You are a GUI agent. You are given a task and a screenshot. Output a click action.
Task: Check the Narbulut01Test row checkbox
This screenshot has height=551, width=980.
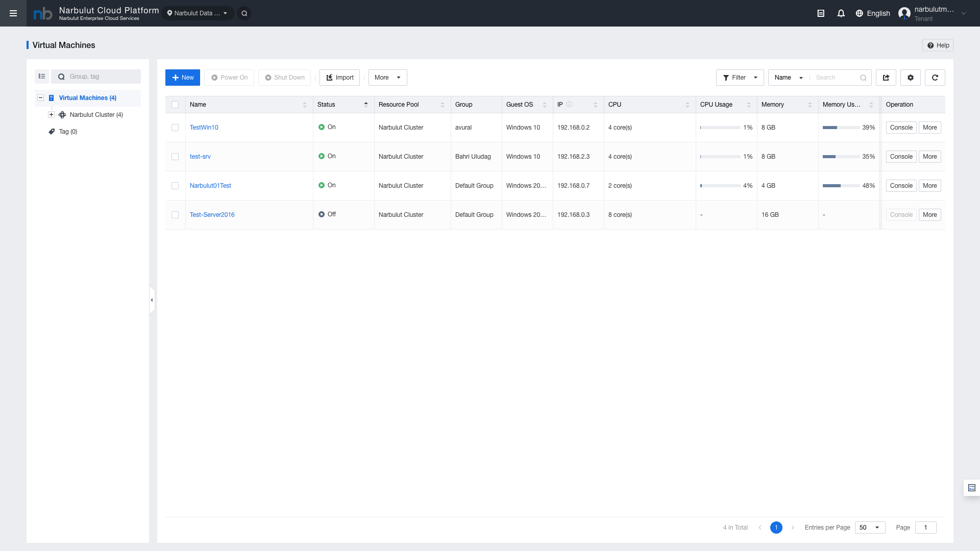click(175, 186)
